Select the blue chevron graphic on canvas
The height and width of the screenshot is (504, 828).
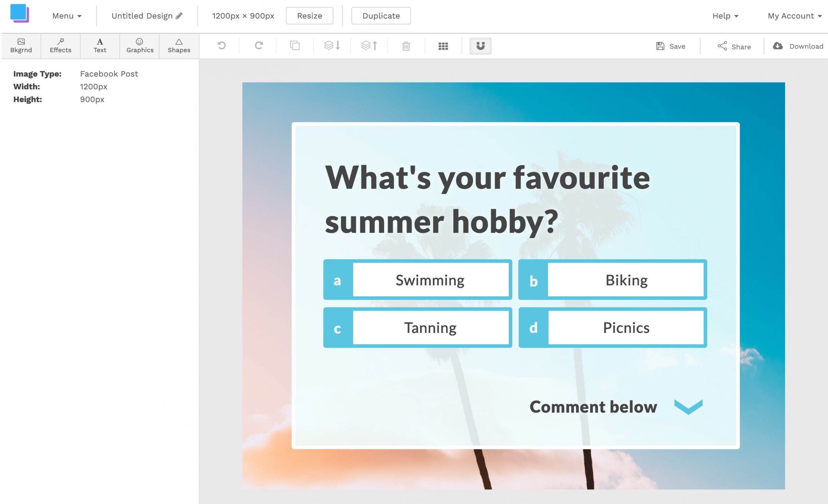(x=688, y=407)
